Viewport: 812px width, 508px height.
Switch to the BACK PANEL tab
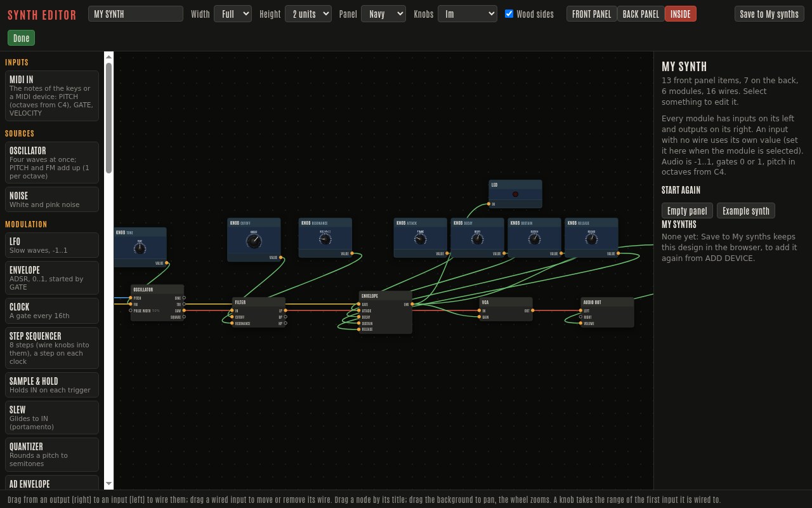(x=641, y=13)
